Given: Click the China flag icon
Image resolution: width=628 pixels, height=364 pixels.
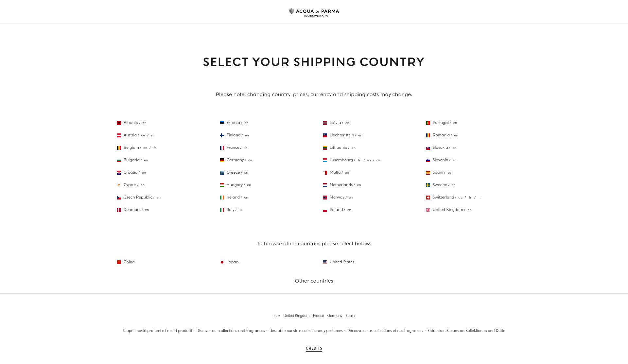Looking at the screenshot, I should [119, 262].
